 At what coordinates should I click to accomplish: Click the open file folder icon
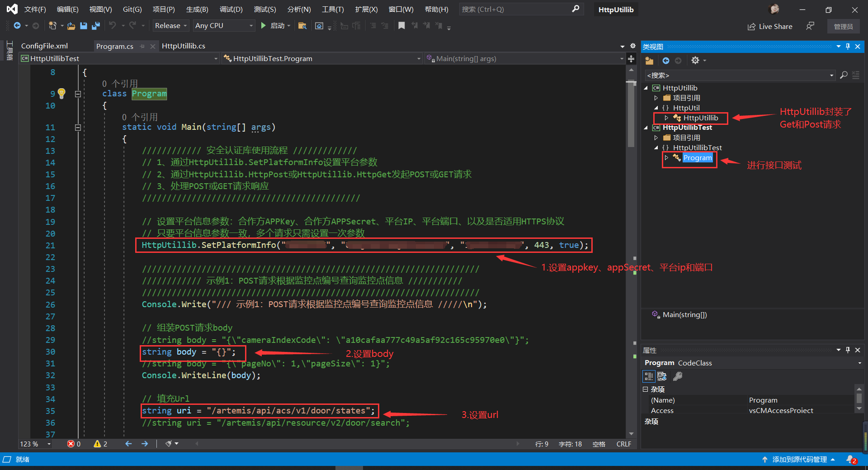[x=71, y=26]
